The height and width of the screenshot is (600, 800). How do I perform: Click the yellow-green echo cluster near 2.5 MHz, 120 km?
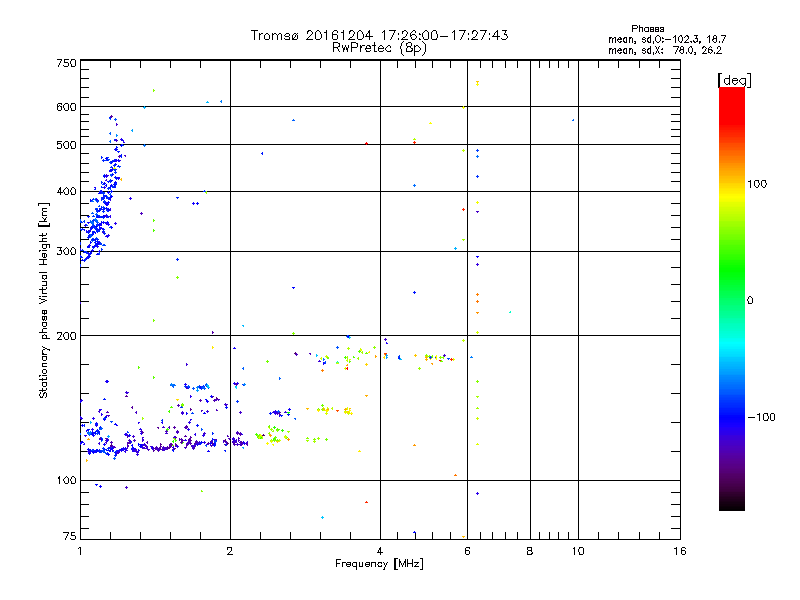(x=274, y=435)
